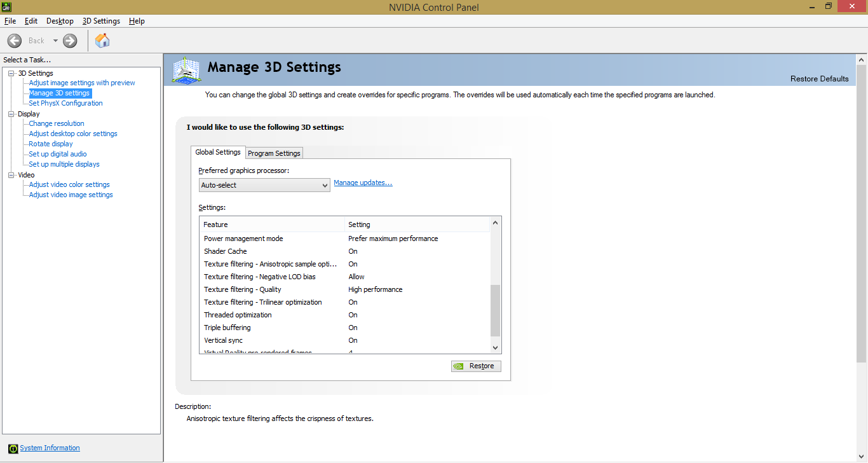This screenshot has width=868, height=463.
Task: Open the 3D Settings menu
Action: pos(101,21)
